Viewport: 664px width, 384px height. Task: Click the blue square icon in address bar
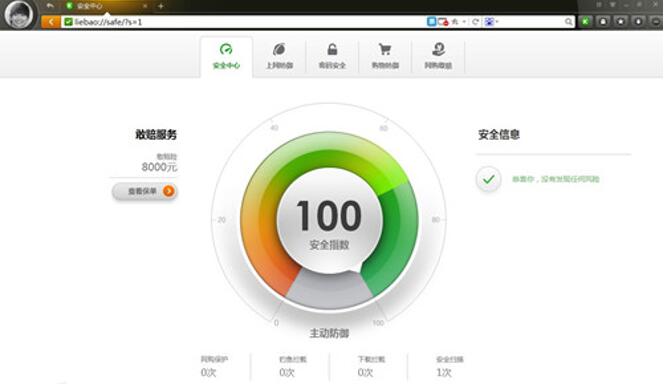[x=431, y=22]
